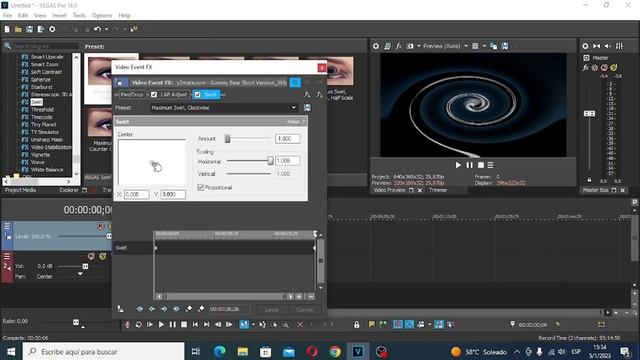The height and width of the screenshot is (360, 640).
Task: Click red X delete icon in timeline toolbar
Action: tap(300, 324)
